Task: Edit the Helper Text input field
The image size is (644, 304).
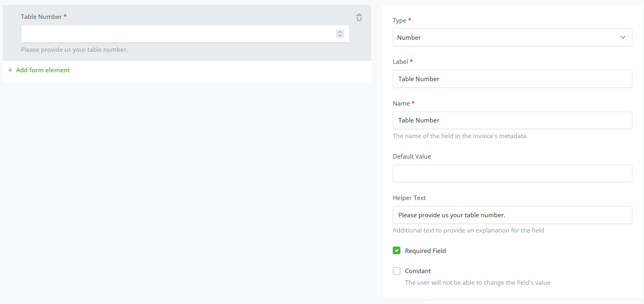Action: [x=512, y=215]
